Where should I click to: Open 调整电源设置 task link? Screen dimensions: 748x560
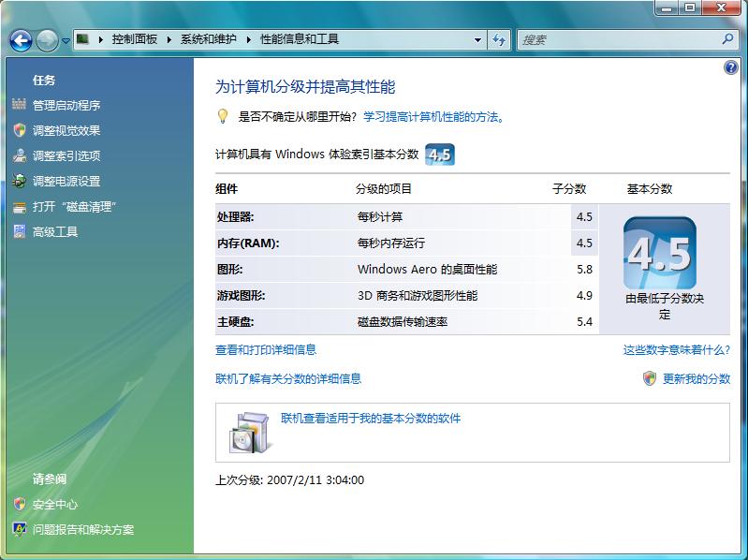point(66,181)
